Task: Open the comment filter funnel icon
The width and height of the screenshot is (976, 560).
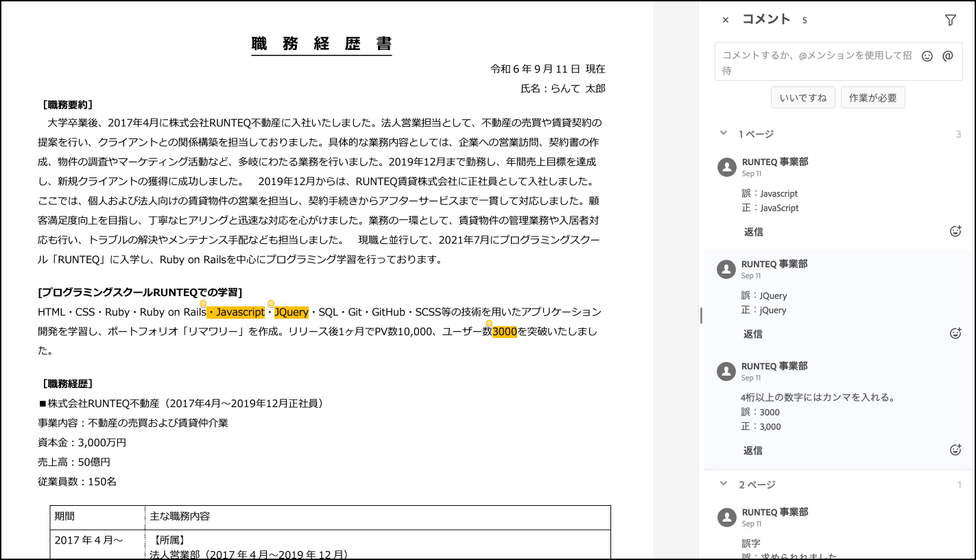Action: pyautogui.click(x=950, y=21)
